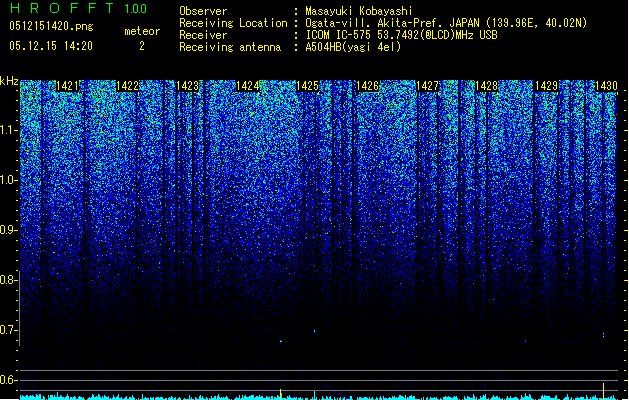This screenshot has width=629, height=400.
Task: Click the HROFFT 1.0.0 title text
Action: click(x=79, y=8)
